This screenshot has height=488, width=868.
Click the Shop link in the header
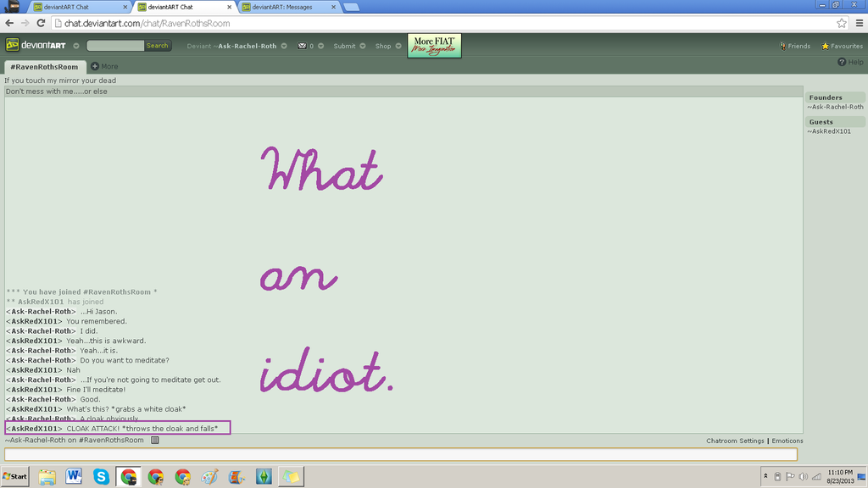[383, 46]
